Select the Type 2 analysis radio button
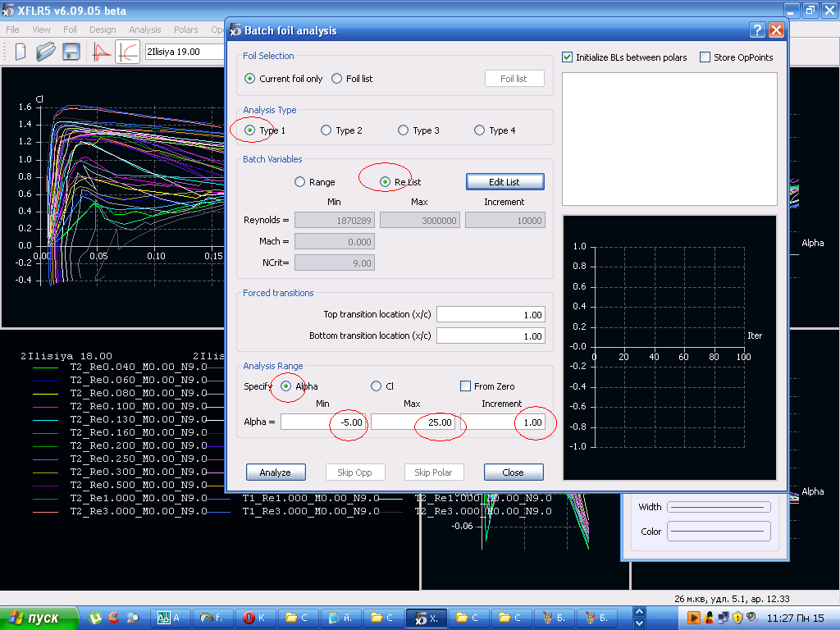Viewport: 840px width, 630px height. [x=326, y=130]
